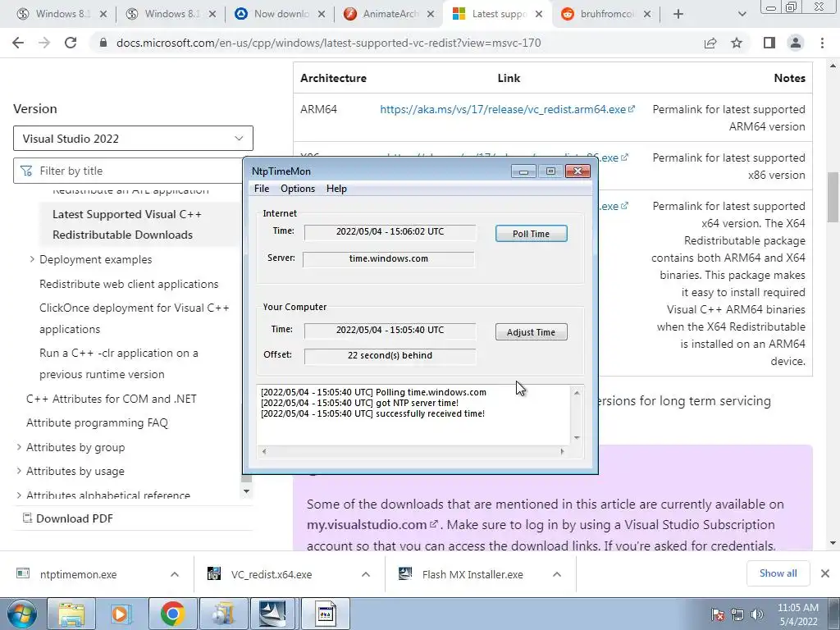Switch to the AnimateArch tab
840x630 pixels.
coord(389,14)
